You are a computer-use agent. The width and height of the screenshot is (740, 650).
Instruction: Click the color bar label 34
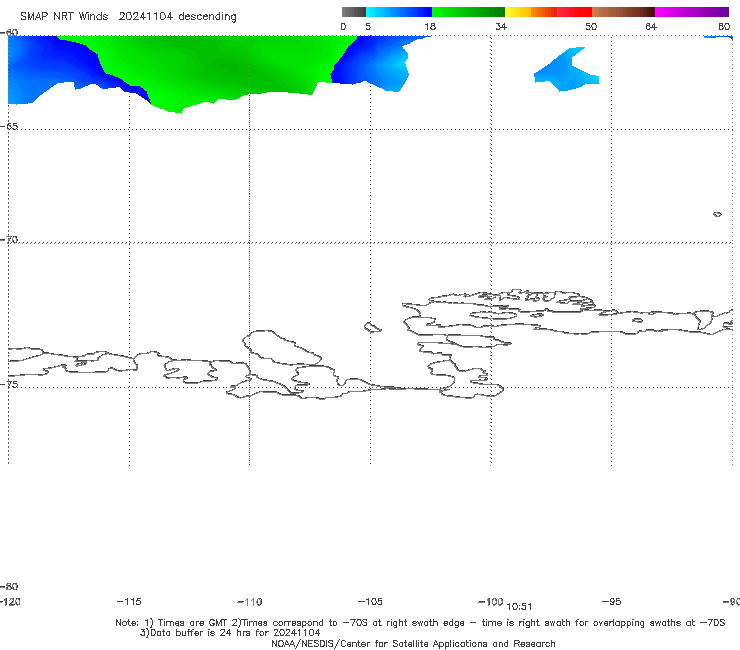[x=501, y=26]
